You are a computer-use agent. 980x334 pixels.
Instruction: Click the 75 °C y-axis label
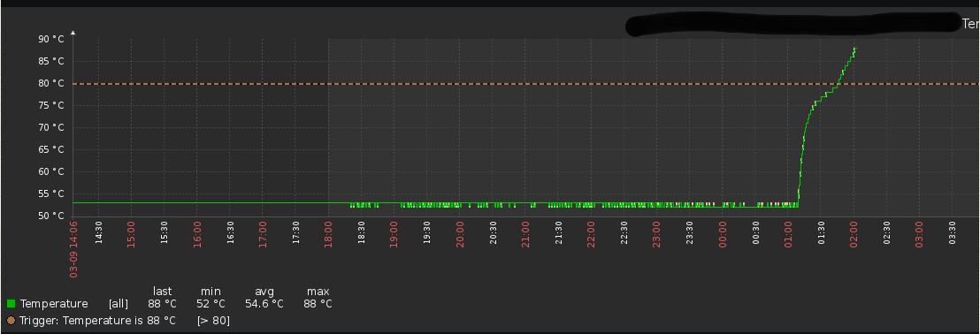pyautogui.click(x=52, y=105)
